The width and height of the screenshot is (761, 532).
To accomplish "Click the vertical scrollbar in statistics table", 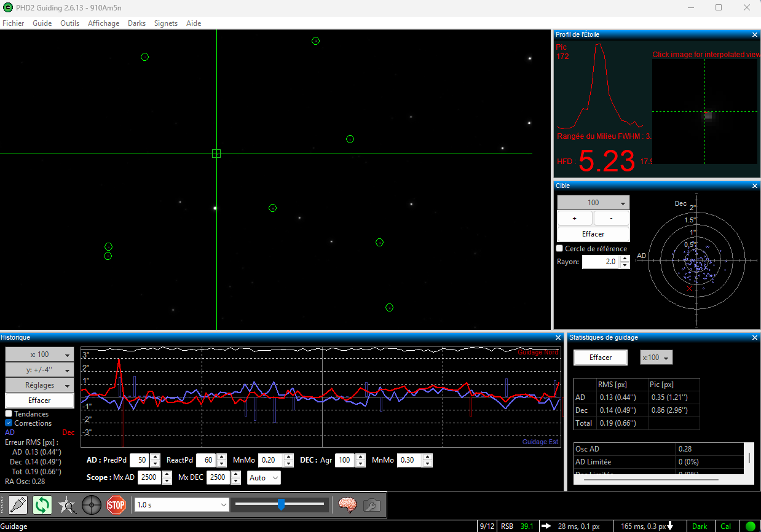I will (x=749, y=458).
